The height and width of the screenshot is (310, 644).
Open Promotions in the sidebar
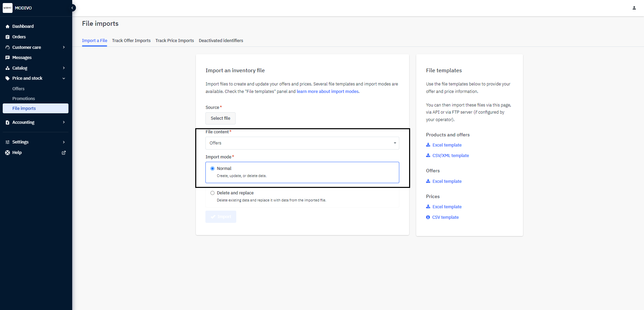coord(24,99)
